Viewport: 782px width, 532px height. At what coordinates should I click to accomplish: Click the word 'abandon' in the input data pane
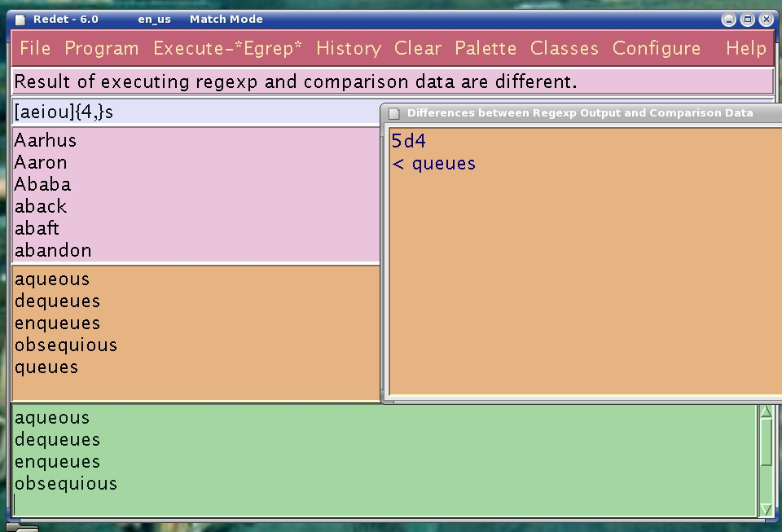52,250
